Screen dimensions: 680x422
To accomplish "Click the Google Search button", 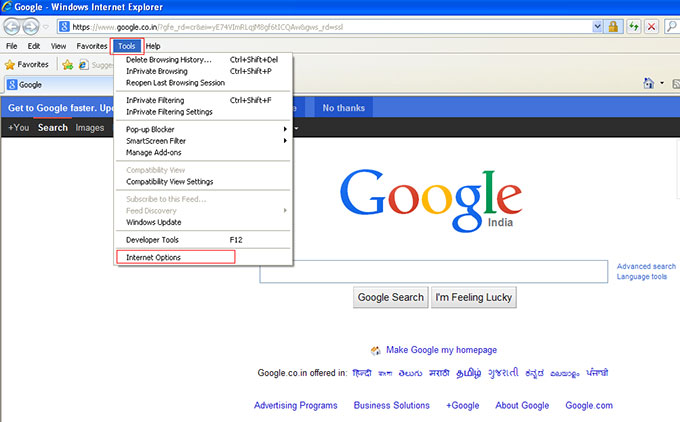I will pos(391,298).
